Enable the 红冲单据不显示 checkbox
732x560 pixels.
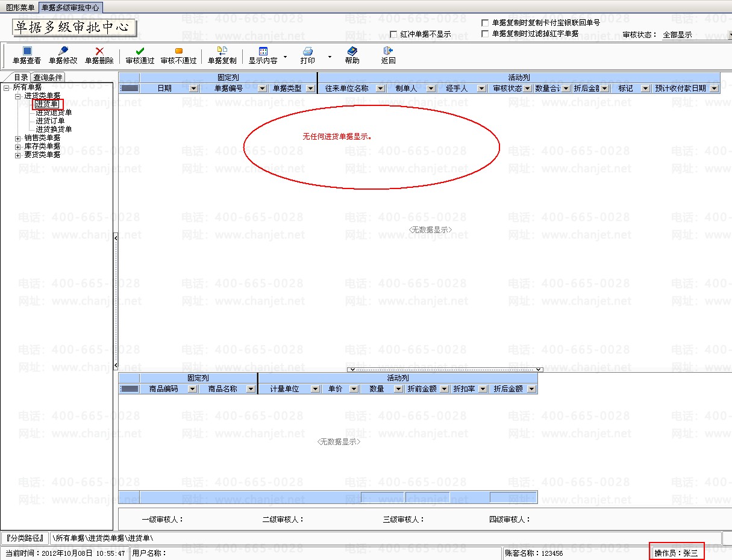[x=394, y=34]
